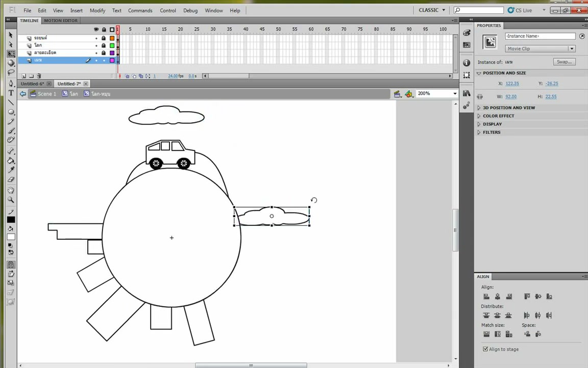Select the Line tool
This screenshot has width=588, height=368.
(x=11, y=102)
